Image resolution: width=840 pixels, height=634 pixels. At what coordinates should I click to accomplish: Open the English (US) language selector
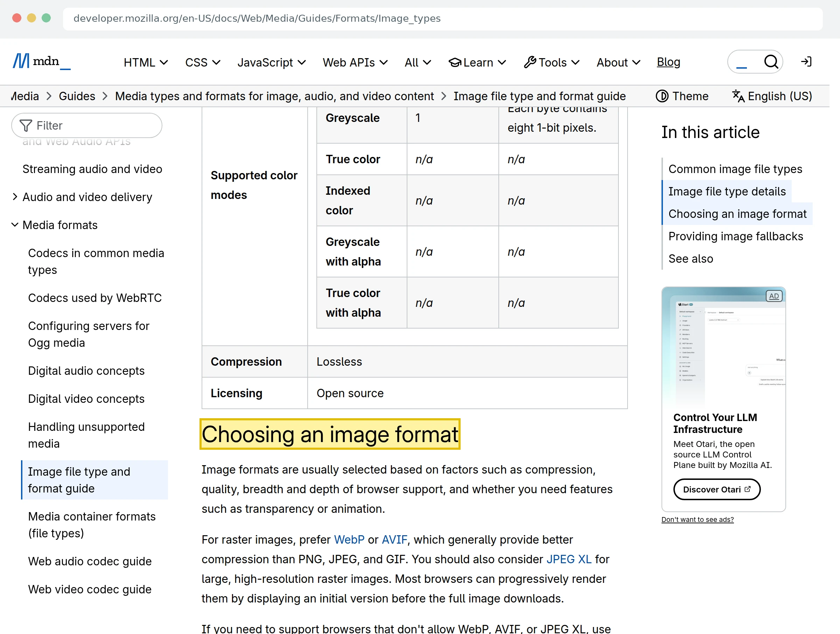click(x=772, y=96)
